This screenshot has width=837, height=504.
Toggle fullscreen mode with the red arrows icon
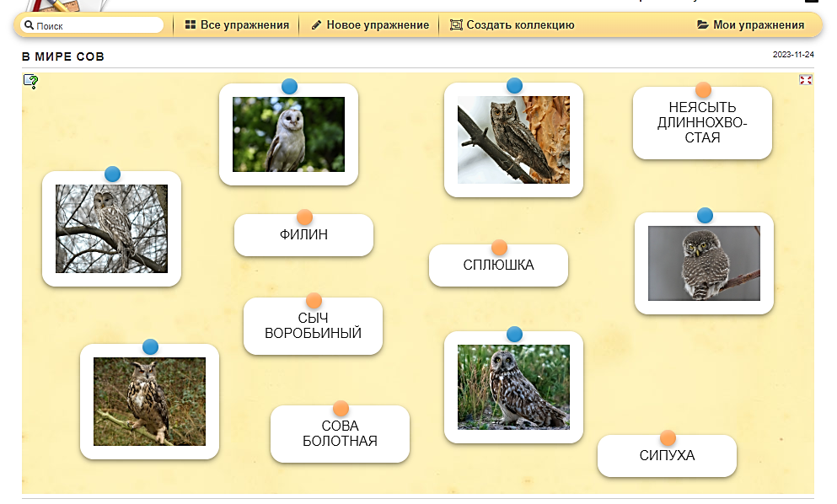click(x=805, y=80)
